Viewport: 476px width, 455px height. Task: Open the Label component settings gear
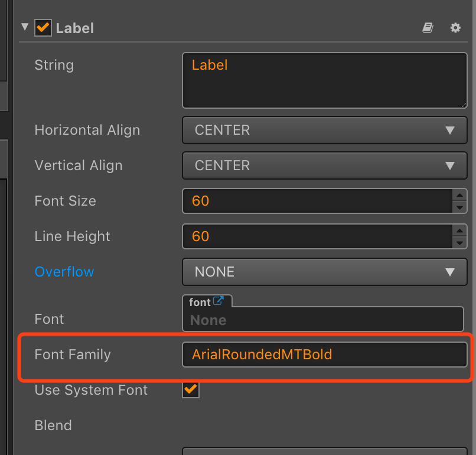[455, 28]
